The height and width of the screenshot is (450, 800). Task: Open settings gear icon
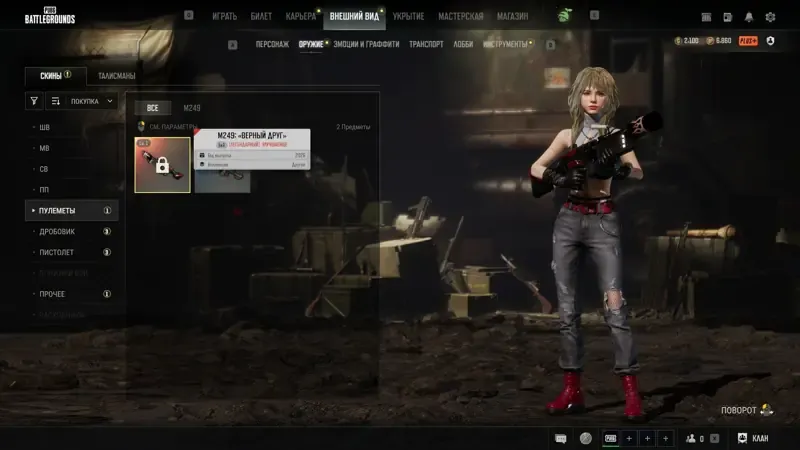pos(770,17)
